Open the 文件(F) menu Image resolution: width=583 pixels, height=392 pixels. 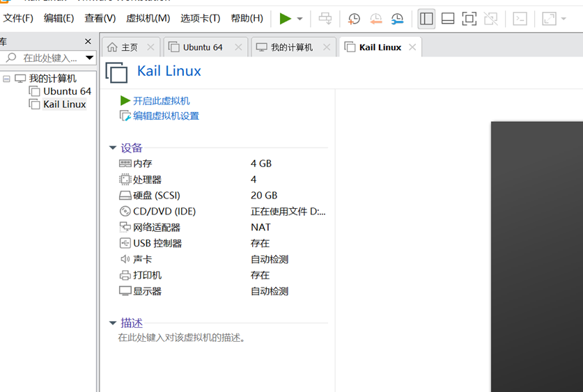(x=18, y=18)
